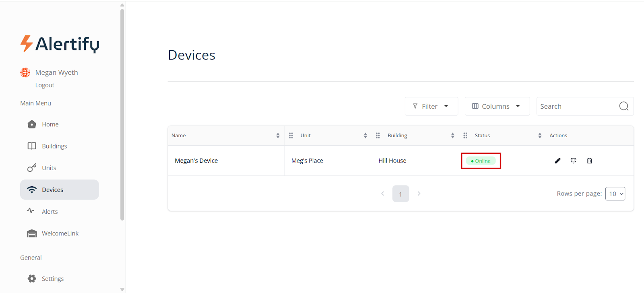Viewport: 644px width, 293px height.
Task: Delete Megan's Device using the trash icon
Action: (589, 161)
